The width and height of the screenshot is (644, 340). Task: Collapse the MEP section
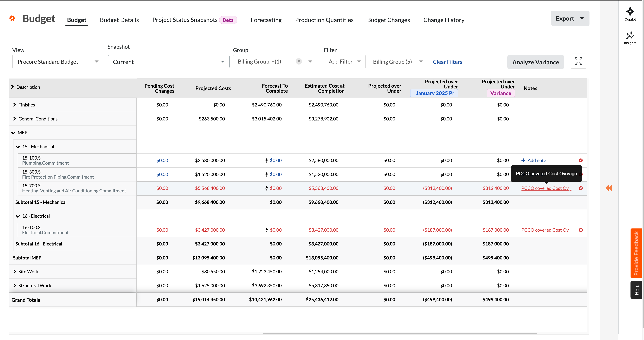tap(13, 132)
